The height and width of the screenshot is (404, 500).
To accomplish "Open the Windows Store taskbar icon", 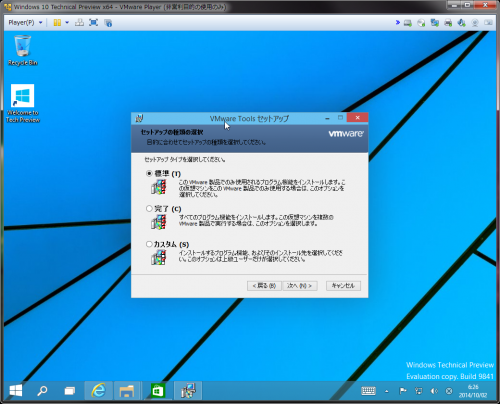I will click(158, 390).
